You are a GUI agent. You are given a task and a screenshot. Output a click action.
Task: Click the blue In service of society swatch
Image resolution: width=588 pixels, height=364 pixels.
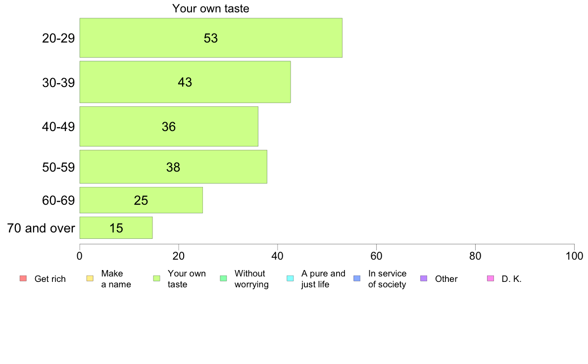pyautogui.click(x=357, y=278)
